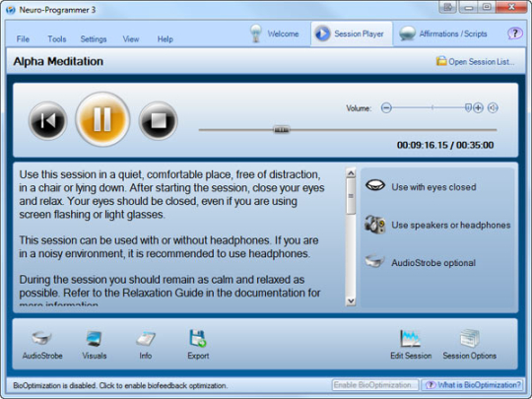Open the File menu
532x399 pixels.
pos(23,39)
